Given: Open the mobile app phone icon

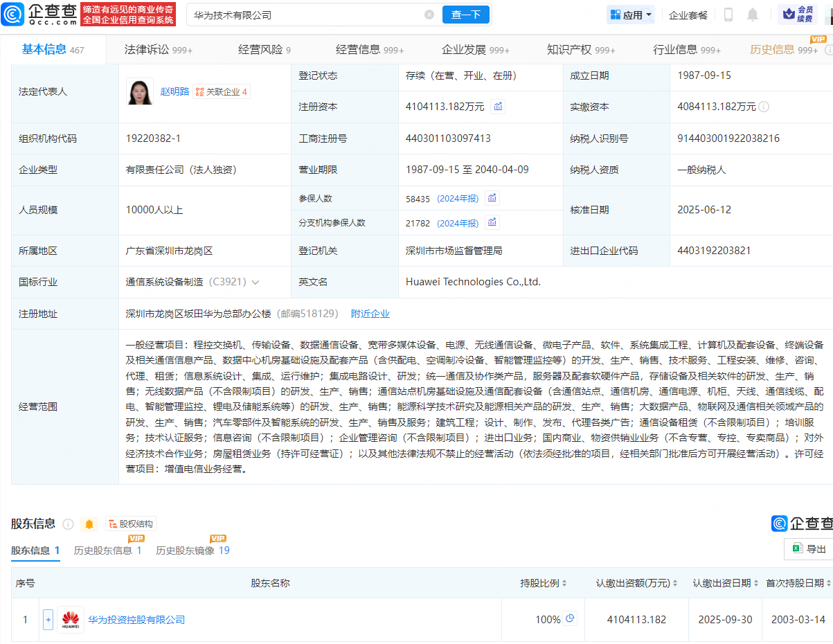Looking at the screenshot, I should 728,14.
